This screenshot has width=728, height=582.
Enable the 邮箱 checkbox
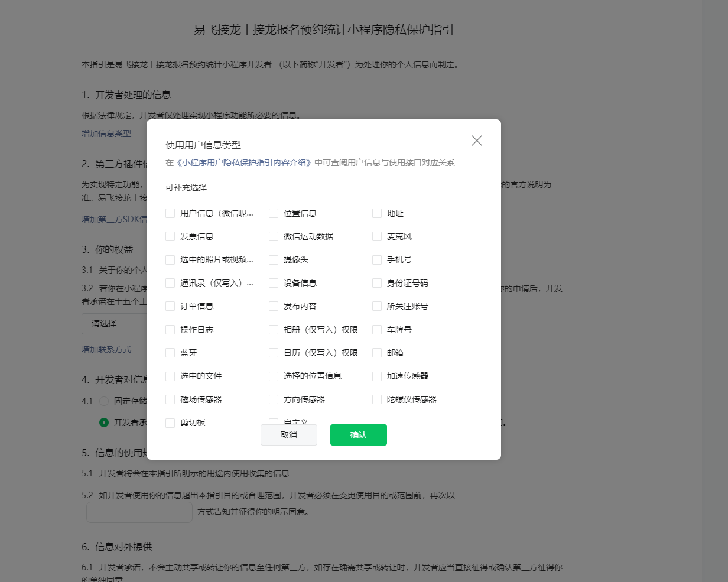tap(377, 353)
